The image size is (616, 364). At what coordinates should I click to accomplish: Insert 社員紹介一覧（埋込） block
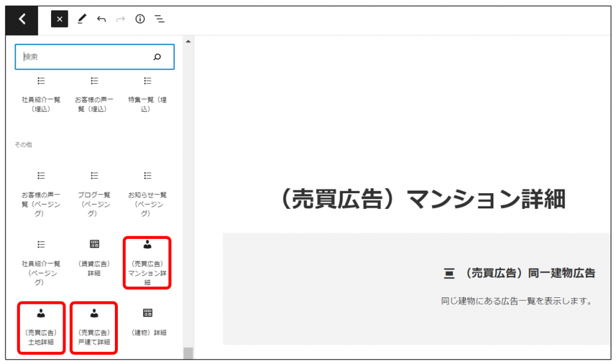tap(41, 94)
